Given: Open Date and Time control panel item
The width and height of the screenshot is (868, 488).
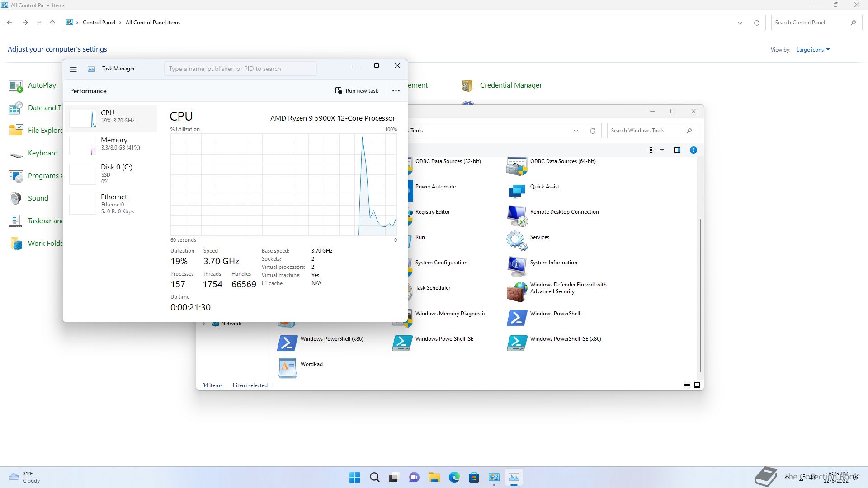Looking at the screenshot, I should (35, 108).
